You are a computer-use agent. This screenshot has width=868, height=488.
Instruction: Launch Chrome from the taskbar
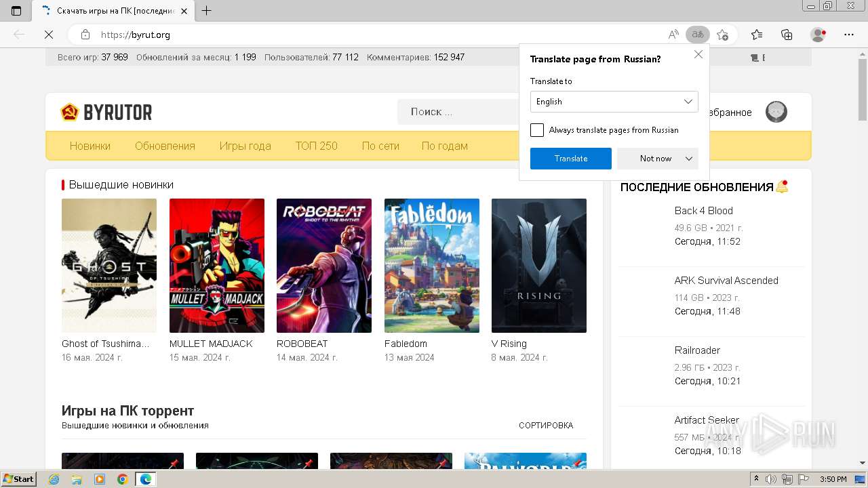coord(123,479)
